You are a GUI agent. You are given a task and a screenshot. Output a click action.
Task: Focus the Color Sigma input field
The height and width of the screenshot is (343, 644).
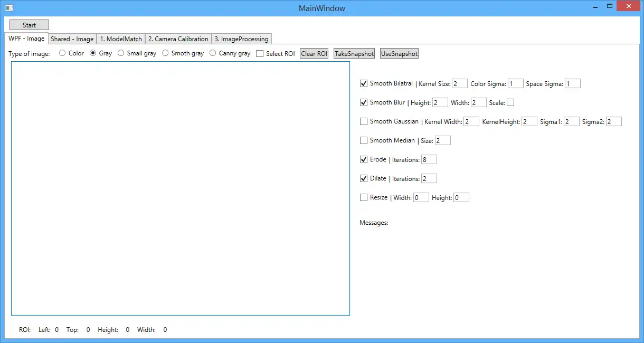(x=516, y=83)
